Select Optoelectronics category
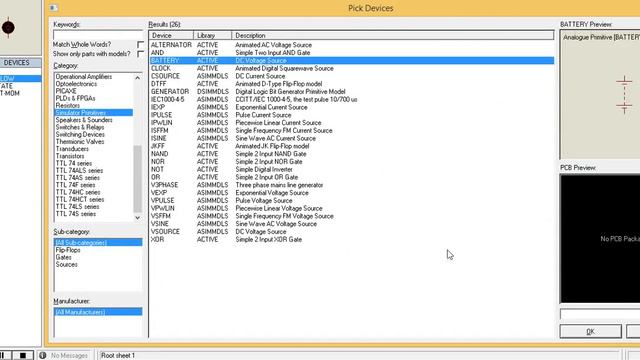The width and height of the screenshot is (640, 360). coord(93,84)
